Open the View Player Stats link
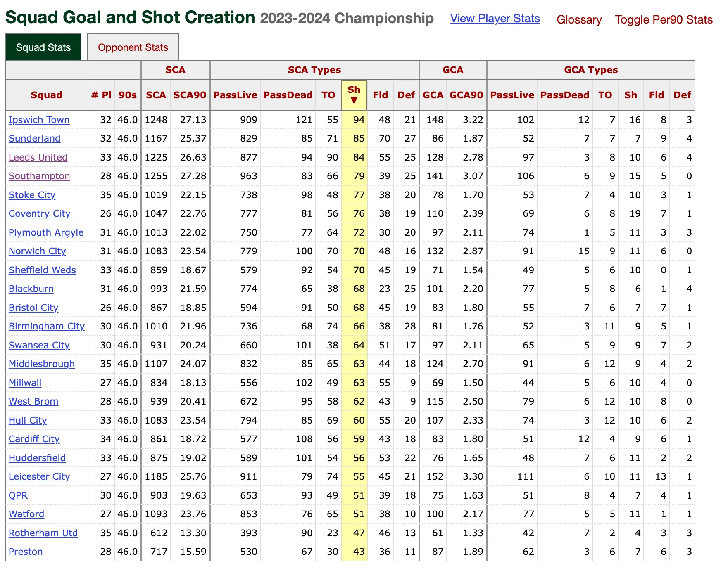This screenshot has height=573, width=728. coord(495,19)
